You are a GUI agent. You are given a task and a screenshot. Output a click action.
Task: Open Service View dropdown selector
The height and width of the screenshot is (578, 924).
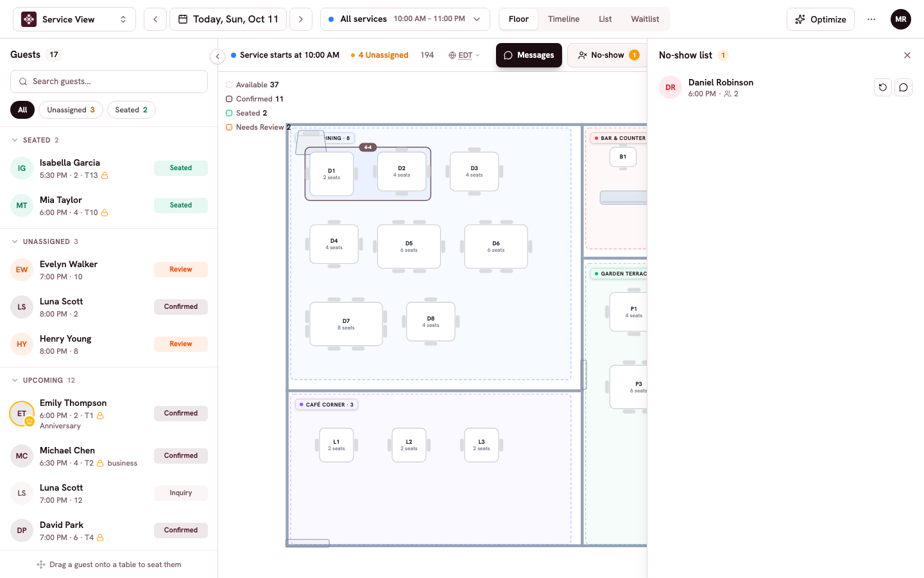[x=74, y=19]
